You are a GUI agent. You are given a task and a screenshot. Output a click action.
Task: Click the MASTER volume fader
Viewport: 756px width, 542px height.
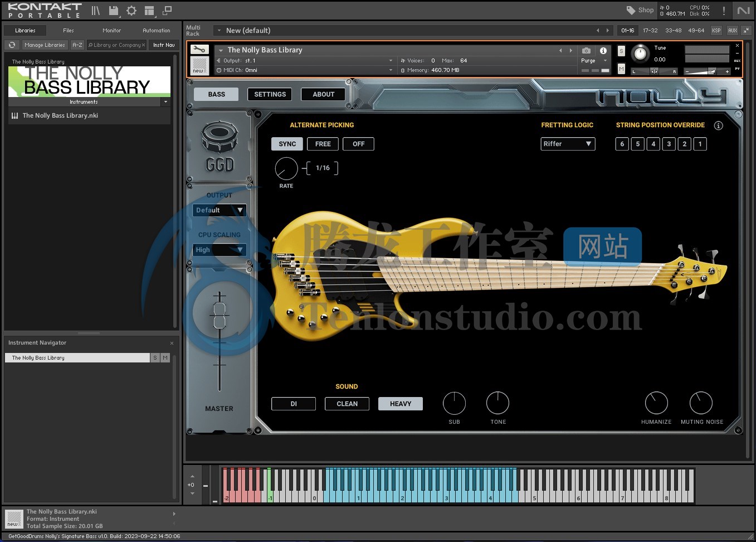pyautogui.click(x=220, y=316)
